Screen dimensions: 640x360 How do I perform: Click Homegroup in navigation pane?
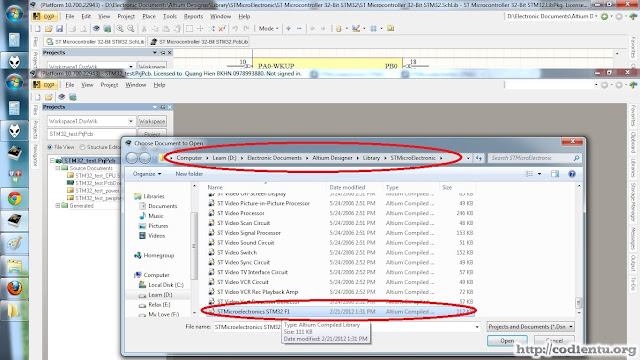click(158, 256)
